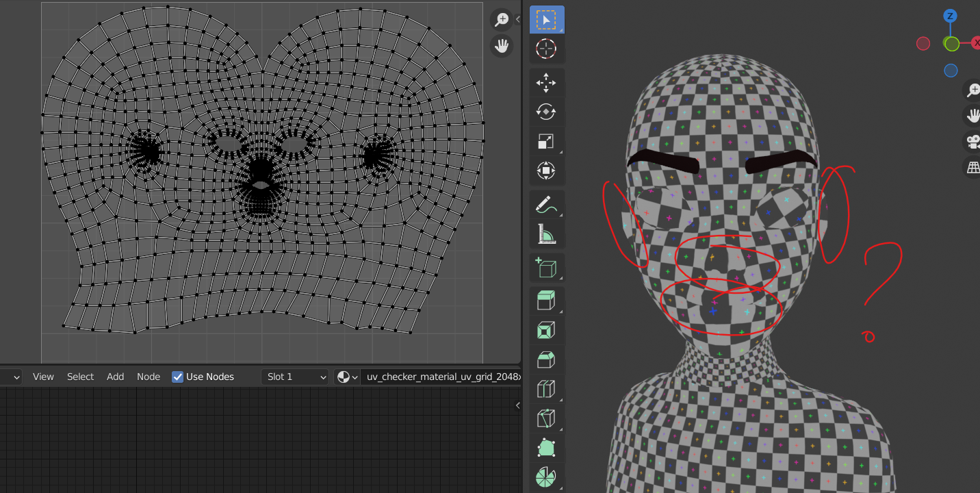Select the Spin tool
The height and width of the screenshot is (493, 980).
point(546,477)
